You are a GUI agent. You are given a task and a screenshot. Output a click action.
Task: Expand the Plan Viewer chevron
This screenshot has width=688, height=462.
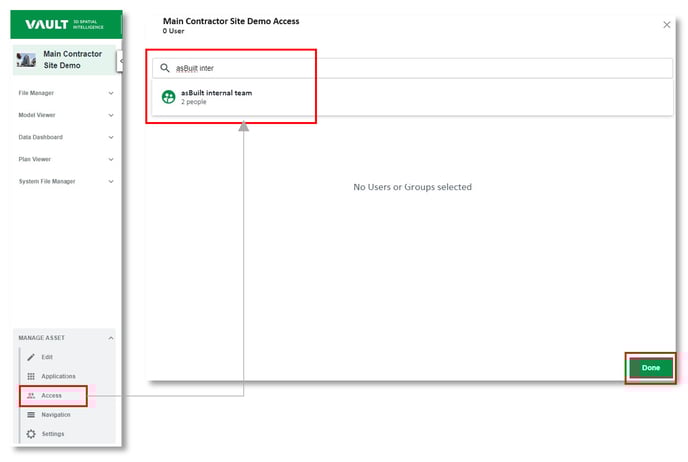[x=111, y=159]
